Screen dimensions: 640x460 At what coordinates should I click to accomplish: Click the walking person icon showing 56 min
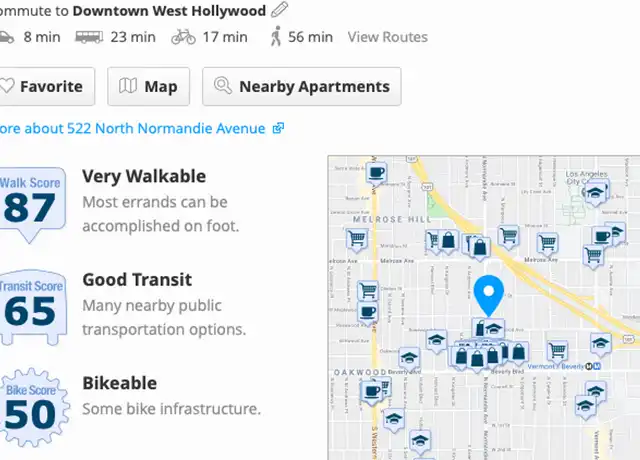click(276, 36)
